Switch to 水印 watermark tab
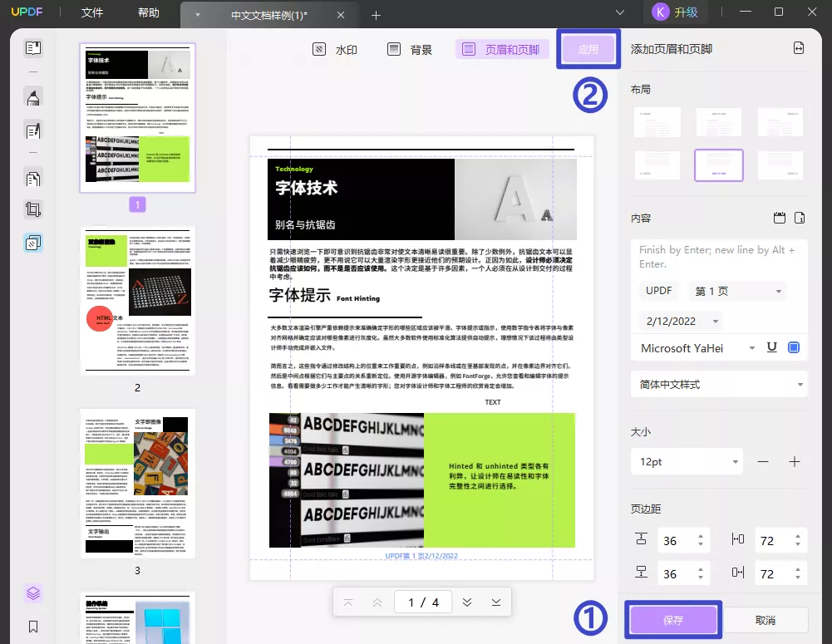The width and height of the screenshot is (832, 644). [x=335, y=49]
